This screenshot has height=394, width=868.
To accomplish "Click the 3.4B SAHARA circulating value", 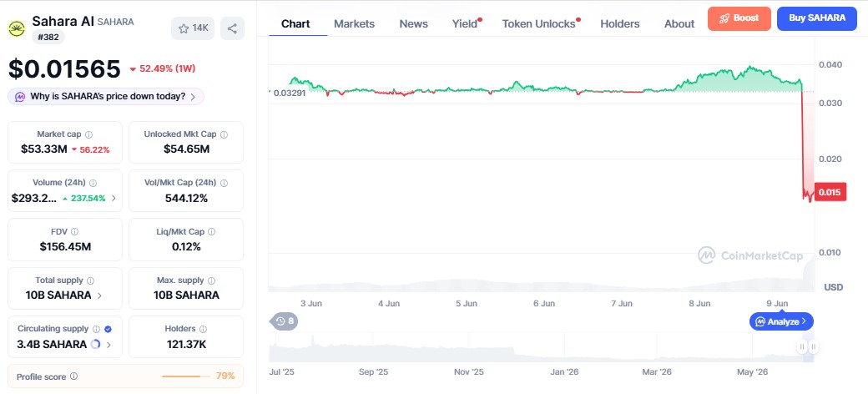I will click(x=52, y=344).
